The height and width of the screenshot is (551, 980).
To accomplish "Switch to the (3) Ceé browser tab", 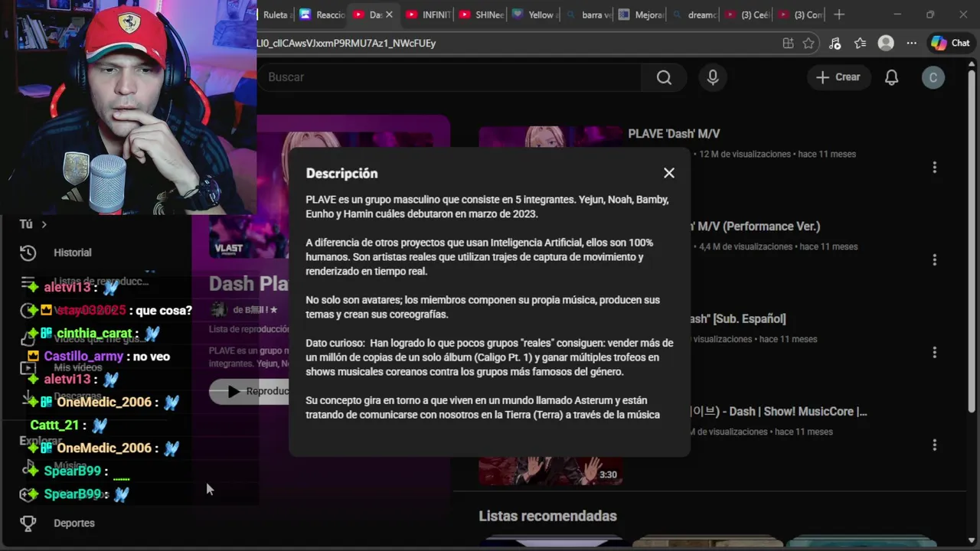I will (746, 15).
